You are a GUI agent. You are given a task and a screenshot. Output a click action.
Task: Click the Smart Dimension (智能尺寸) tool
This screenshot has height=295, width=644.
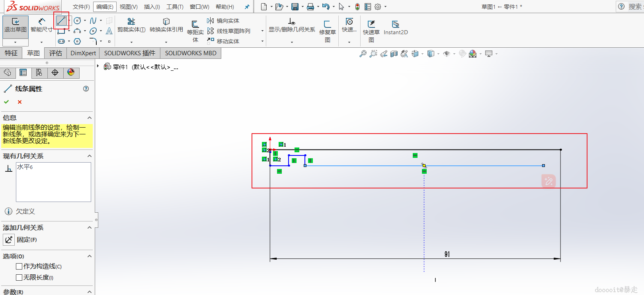click(x=41, y=25)
